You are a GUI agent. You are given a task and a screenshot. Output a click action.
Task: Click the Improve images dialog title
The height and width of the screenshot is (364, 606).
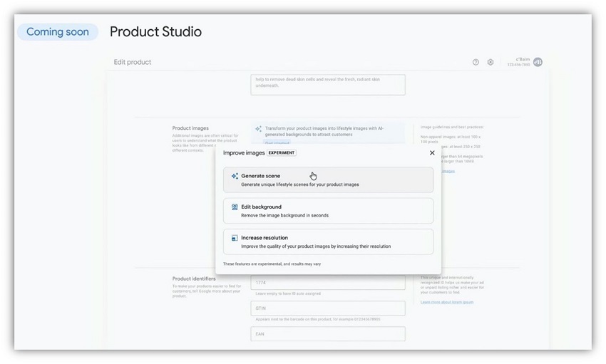(244, 153)
